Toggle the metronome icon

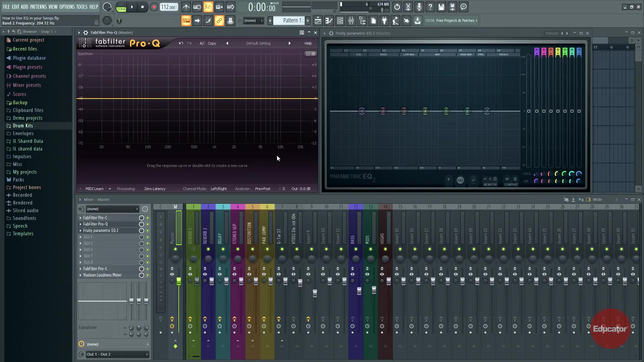[186, 7]
